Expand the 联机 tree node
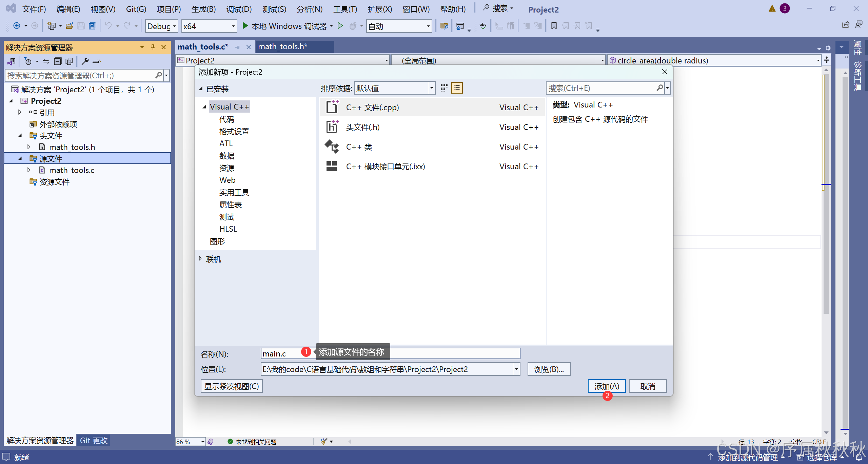The image size is (868, 464). click(x=200, y=259)
